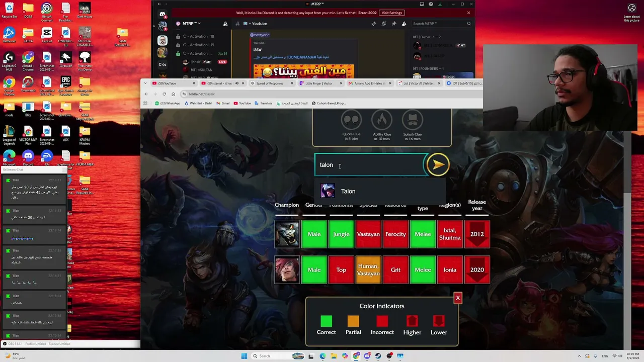
Task: Open the Recycle Bin desktop icon
Action: coord(9,11)
